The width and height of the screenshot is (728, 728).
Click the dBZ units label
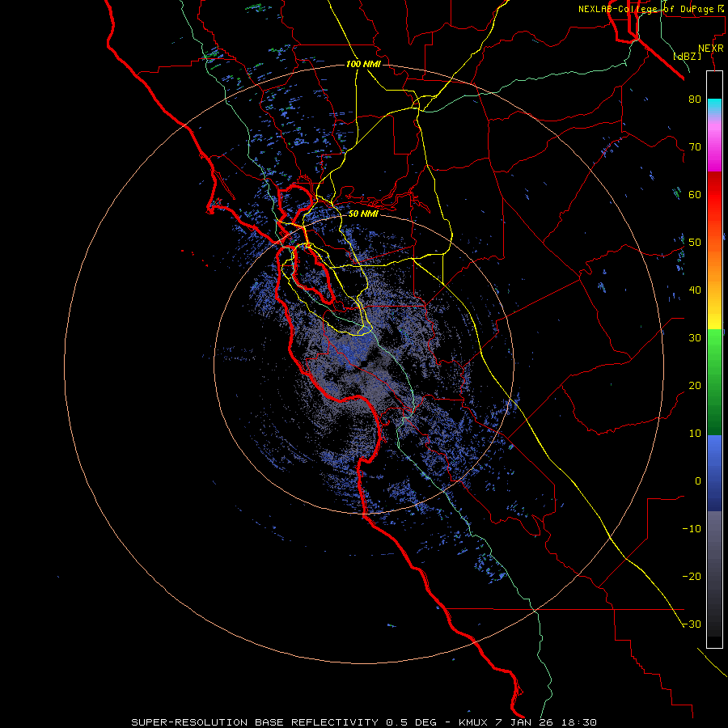coord(687,56)
